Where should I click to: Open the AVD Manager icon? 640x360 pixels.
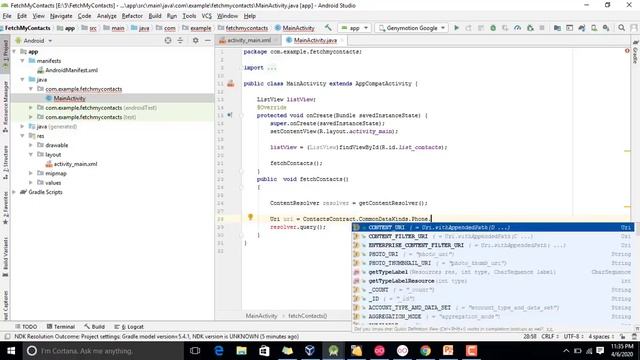click(x=594, y=28)
